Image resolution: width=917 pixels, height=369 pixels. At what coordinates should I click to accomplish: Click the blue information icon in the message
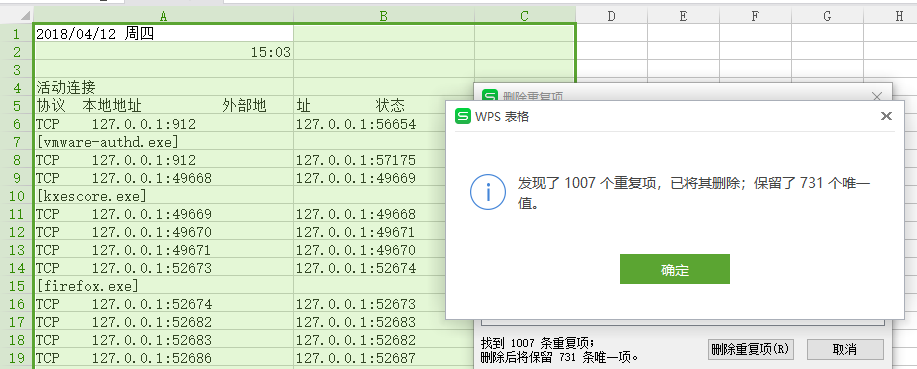pos(488,192)
